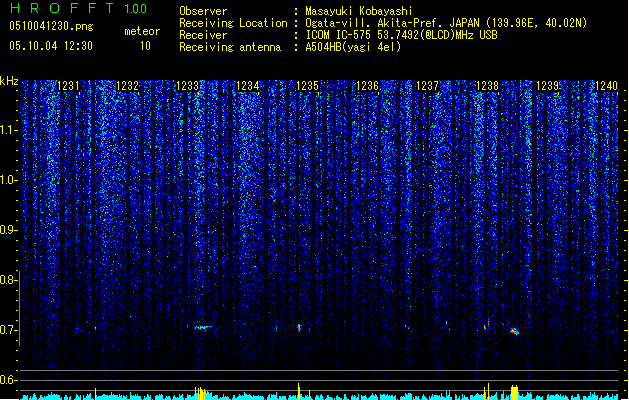Select the Ogata-vill. Akita-Pref. JAPAN location text
The image size is (629, 400).
446,23
